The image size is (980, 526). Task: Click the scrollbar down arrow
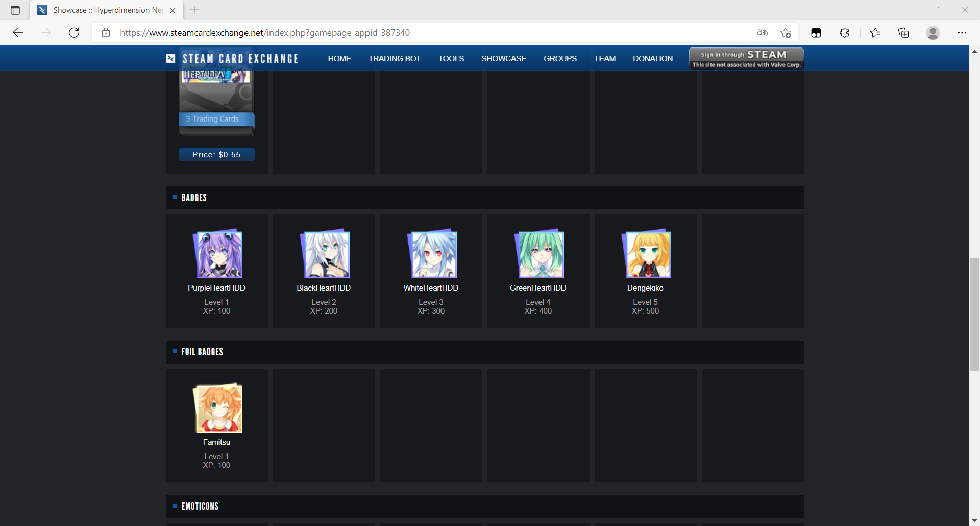(974, 521)
